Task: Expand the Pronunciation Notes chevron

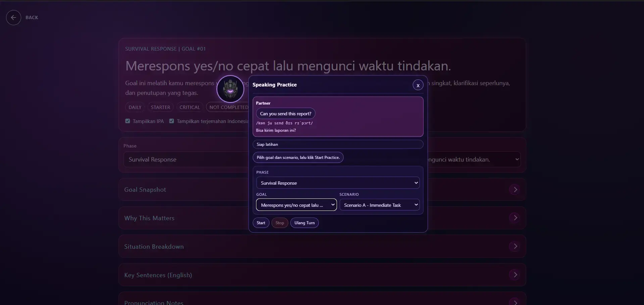Action: pos(515,302)
